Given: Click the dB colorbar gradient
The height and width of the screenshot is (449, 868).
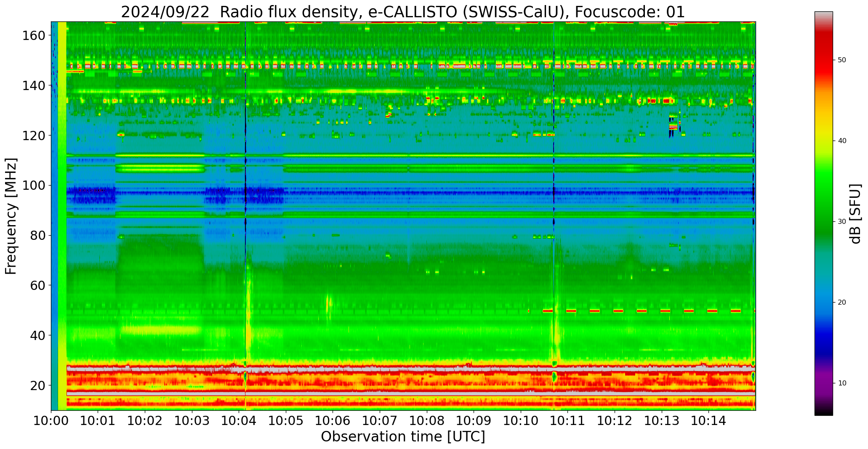Looking at the screenshot, I should (823, 213).
